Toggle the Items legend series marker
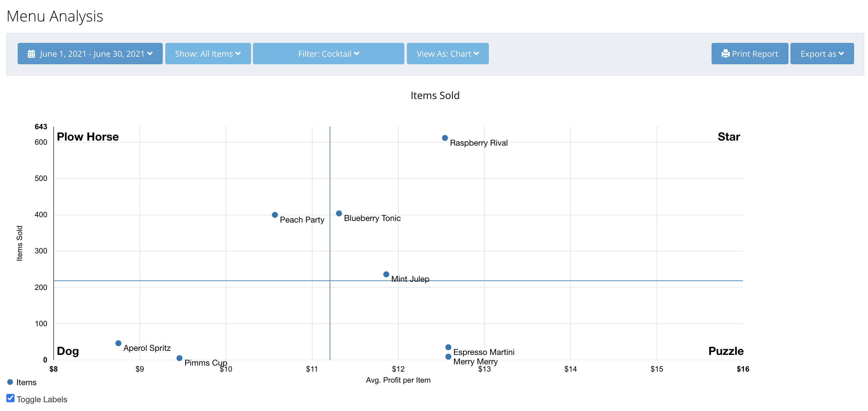 10,382
